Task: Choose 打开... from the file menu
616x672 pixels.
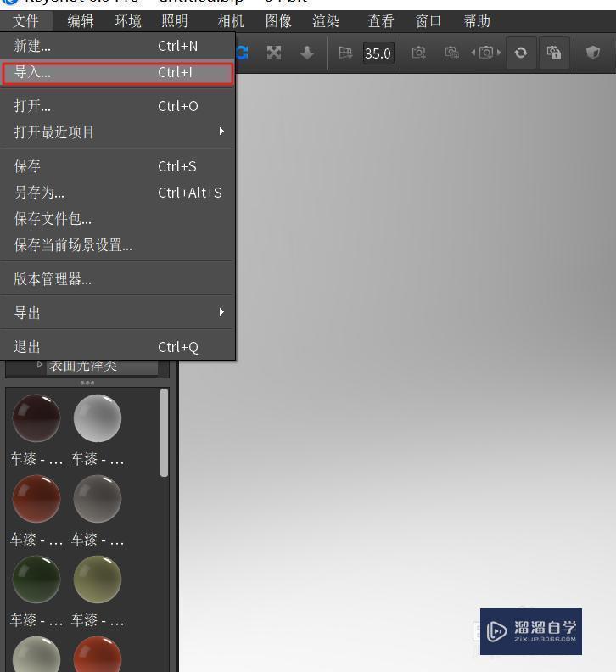Action: [x=117, y=106]
